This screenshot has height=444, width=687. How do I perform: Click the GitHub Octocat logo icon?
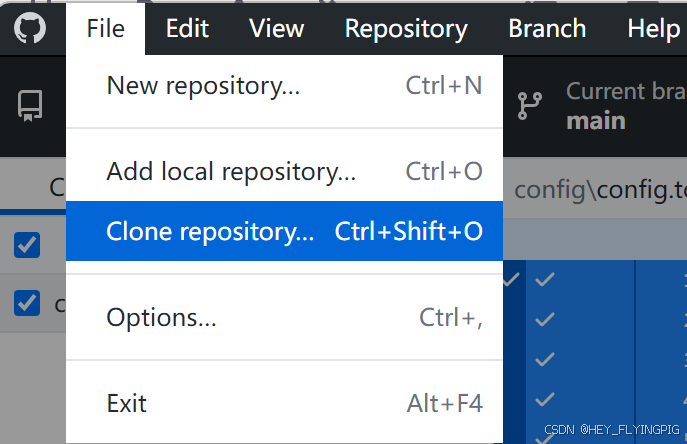click(30, 28)
